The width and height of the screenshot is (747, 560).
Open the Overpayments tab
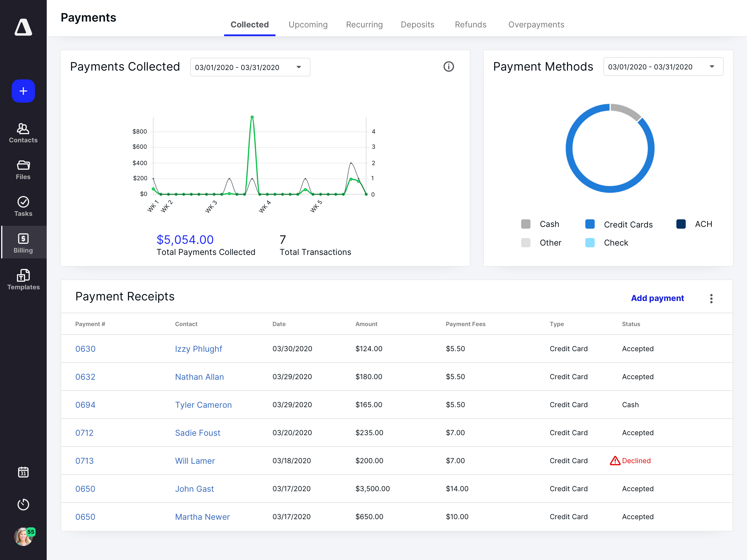pyautogui.click(x=536, y=24)
